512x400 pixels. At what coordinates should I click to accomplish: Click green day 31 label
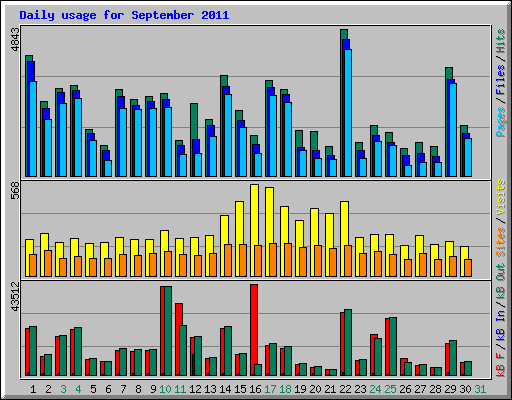[x=480, y=389]
